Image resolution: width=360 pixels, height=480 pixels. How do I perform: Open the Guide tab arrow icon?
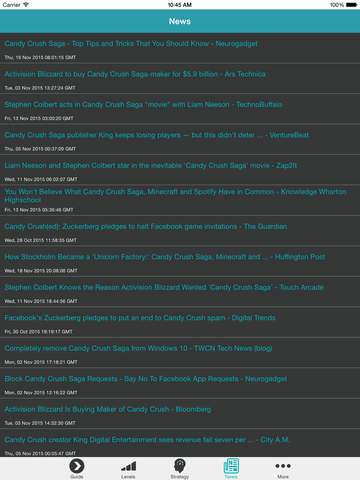point(77,466)
